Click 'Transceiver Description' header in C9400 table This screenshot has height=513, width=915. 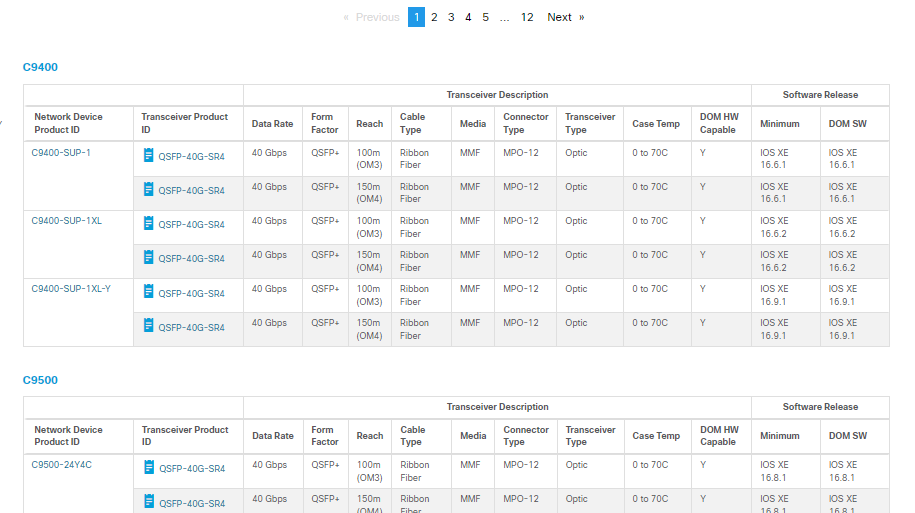click(497, 95)
